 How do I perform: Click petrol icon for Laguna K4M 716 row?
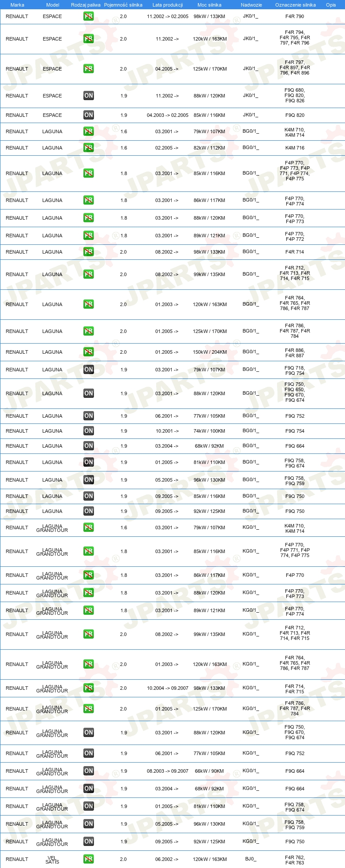click(x=89, y=148)
